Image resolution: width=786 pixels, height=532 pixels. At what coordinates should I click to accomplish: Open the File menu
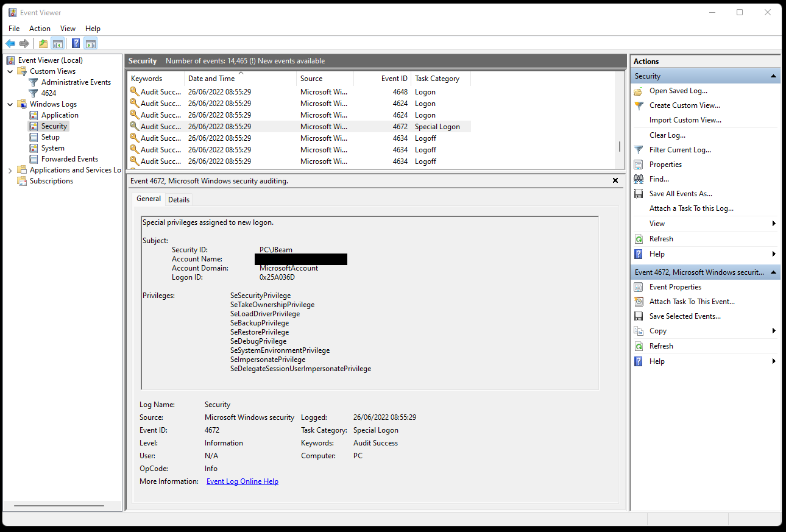click(x=14, y=29)
